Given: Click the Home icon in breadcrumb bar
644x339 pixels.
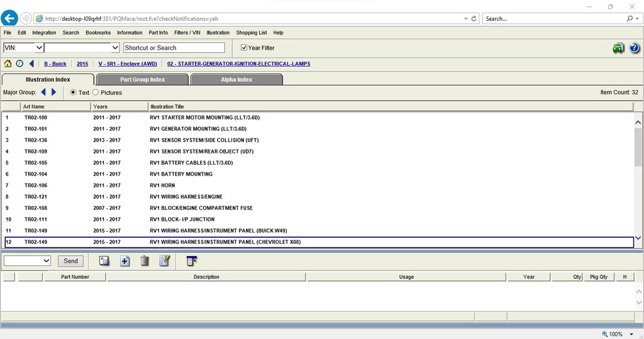Looking at the screenshot, I should click(8, 64).
